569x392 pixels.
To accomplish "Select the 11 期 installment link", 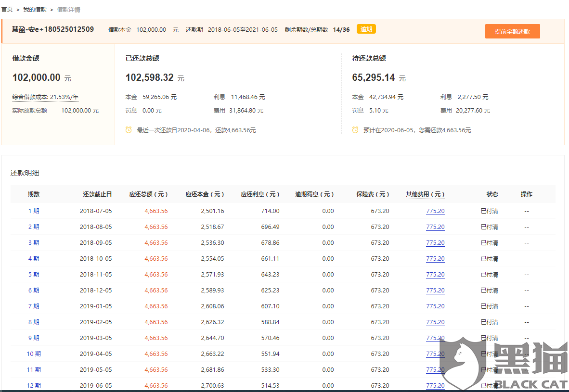I will [34, 370].
